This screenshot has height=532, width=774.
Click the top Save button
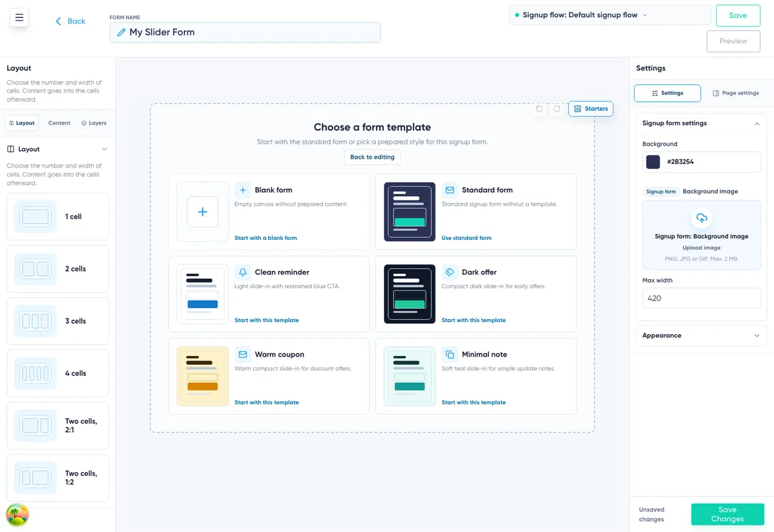tap(738, 15)
